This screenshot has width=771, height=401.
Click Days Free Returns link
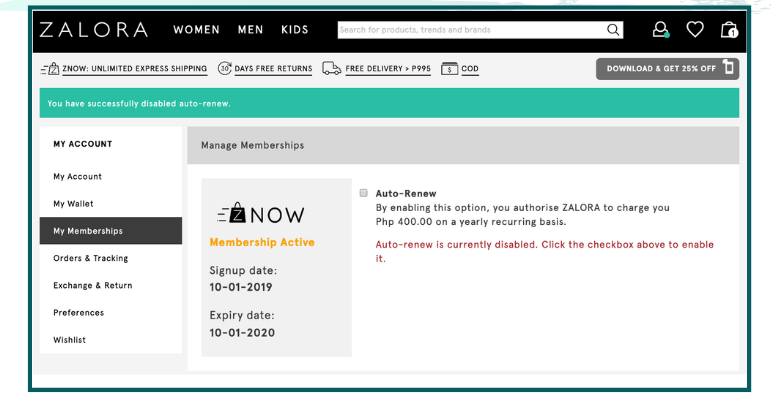point(273,69)
